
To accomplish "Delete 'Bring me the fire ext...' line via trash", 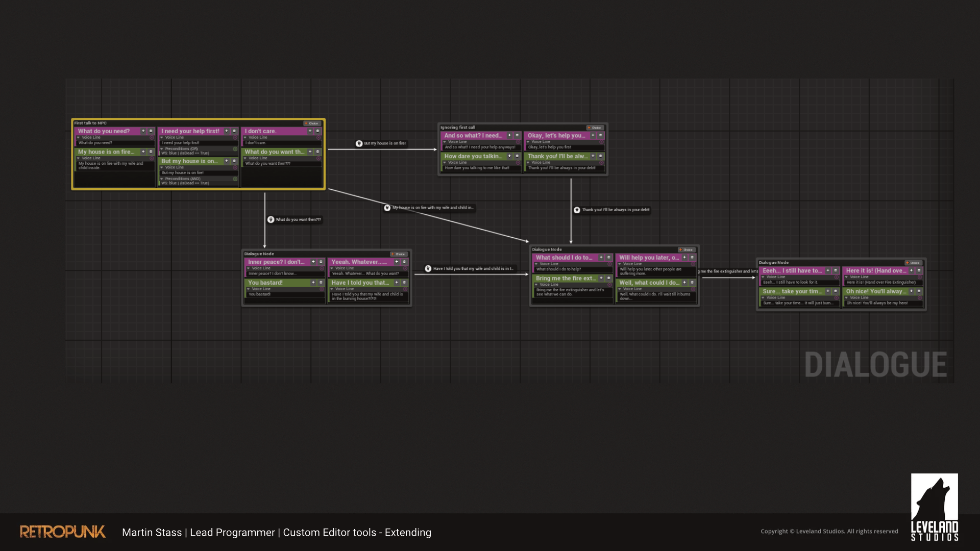I will coord(609,279).
